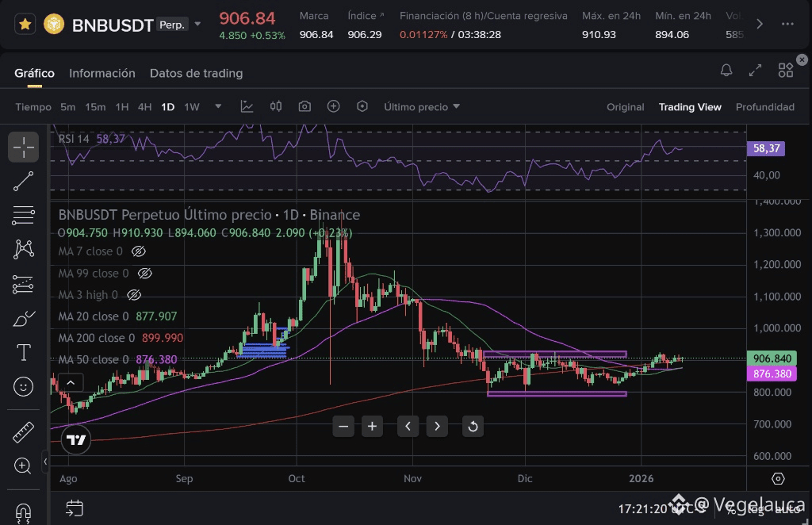Click the price alert bell icon
812x525 pixels.
726,71
